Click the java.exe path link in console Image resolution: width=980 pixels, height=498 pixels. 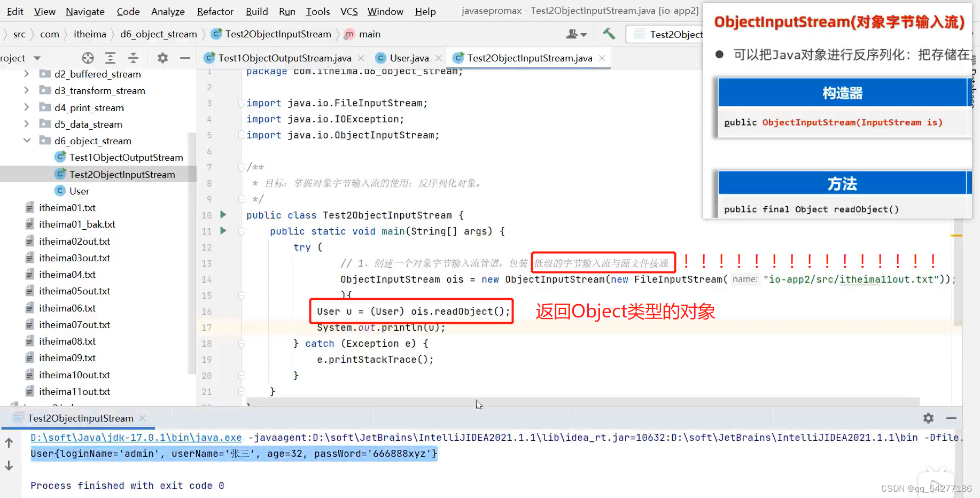[136, 437]
